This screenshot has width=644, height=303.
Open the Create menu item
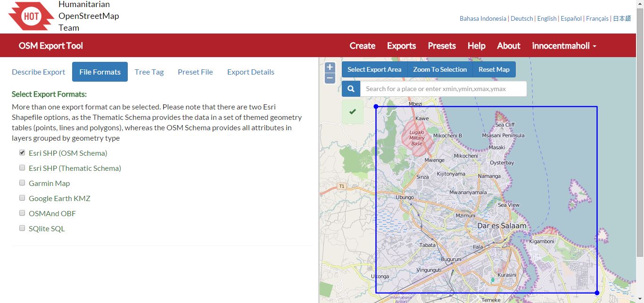pyautogui.click(x=363, y=46)
